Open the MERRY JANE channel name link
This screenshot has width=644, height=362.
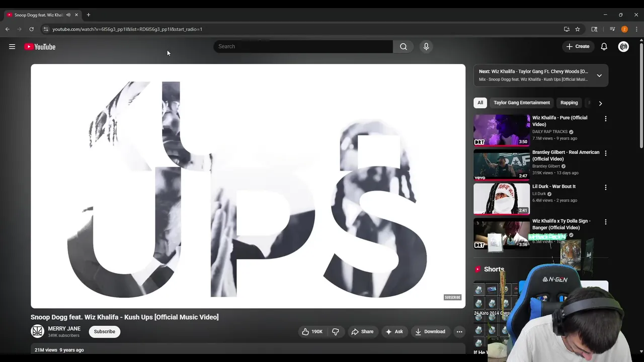tap(64, 329)
